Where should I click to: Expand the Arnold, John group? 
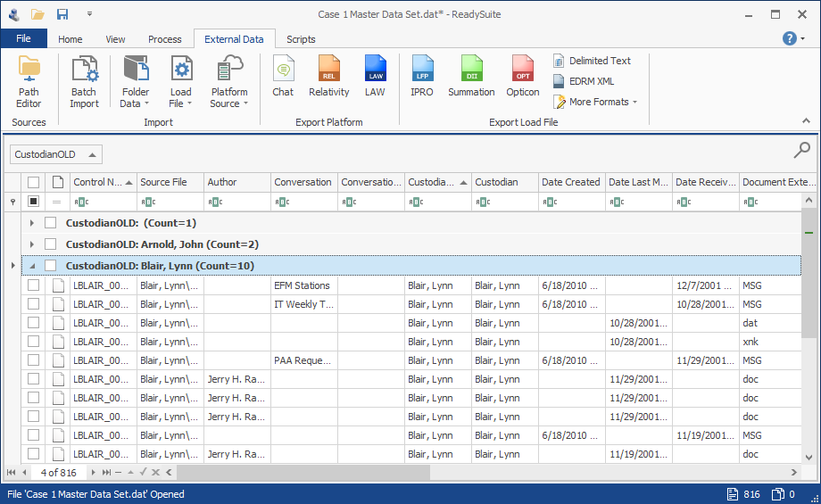32,244
